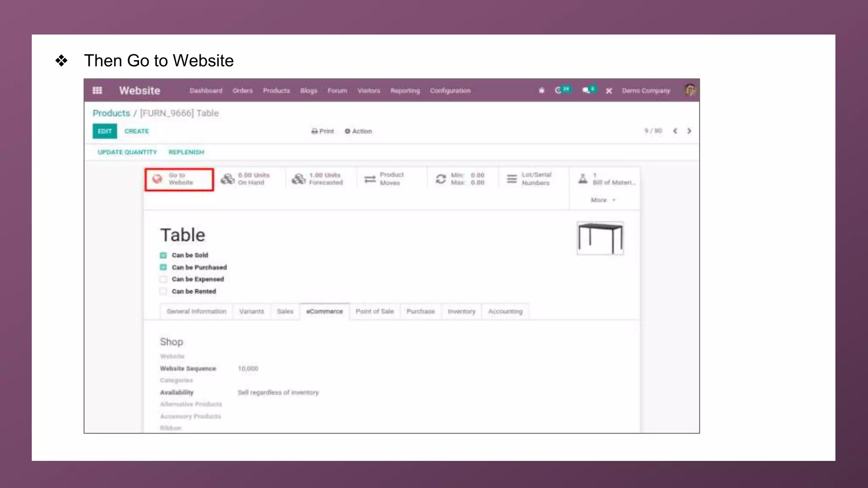Viewport: 868px width, 488px height.
Task: Open the apps grid menu icon
Action: (97, 90)
